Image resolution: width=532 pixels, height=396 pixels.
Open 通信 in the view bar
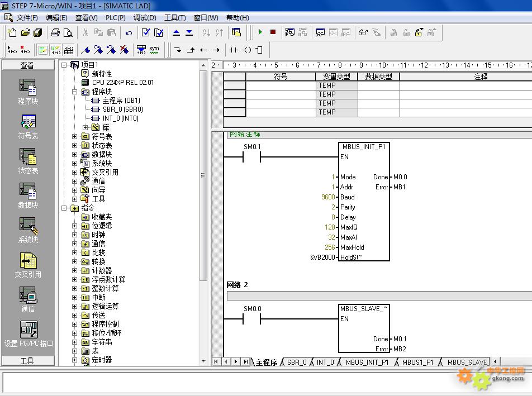tap(28, 300)
